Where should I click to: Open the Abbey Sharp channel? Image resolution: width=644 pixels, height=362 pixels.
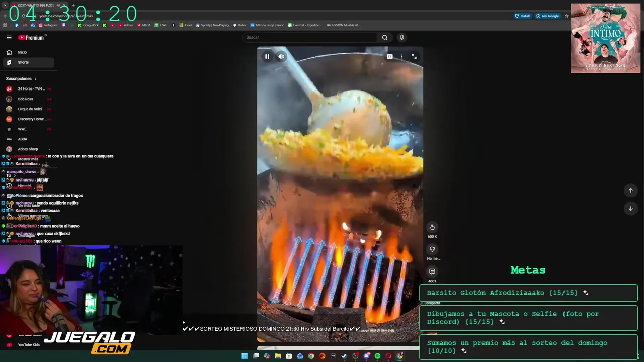click(x=28, y=149)
